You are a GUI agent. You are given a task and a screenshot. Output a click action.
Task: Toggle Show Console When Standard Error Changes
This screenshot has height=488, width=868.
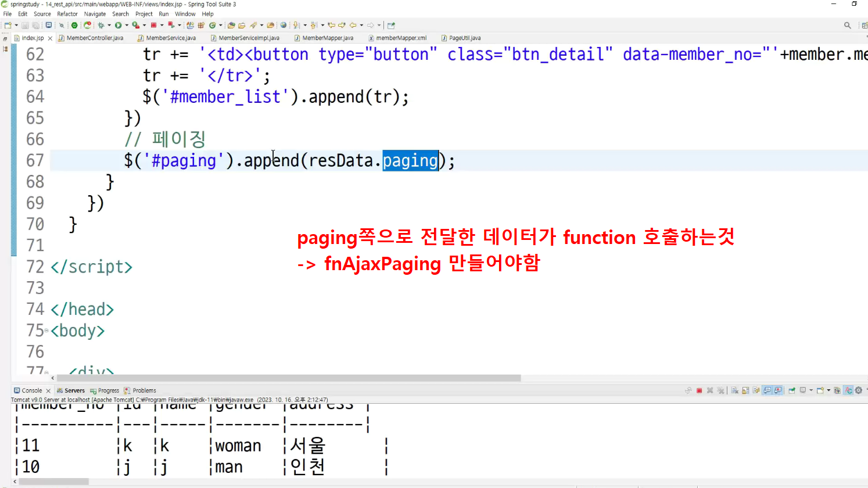click(778, 390)
